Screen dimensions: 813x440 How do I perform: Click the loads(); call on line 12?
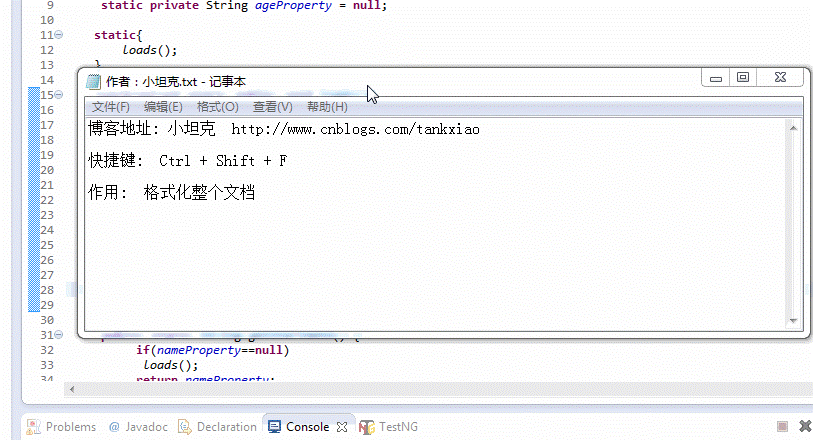click(150, 50)
